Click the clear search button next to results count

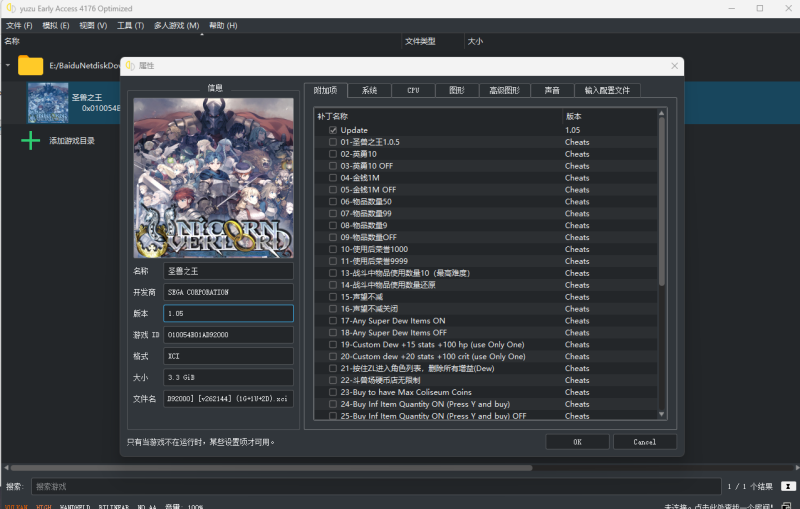click(x=788, y=486)
